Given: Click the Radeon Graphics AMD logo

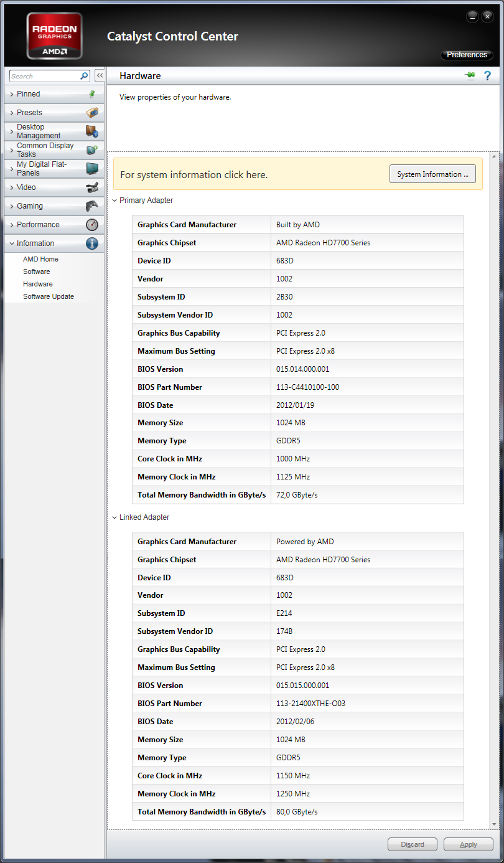Looking at the screenshot, I should (55, 36).
